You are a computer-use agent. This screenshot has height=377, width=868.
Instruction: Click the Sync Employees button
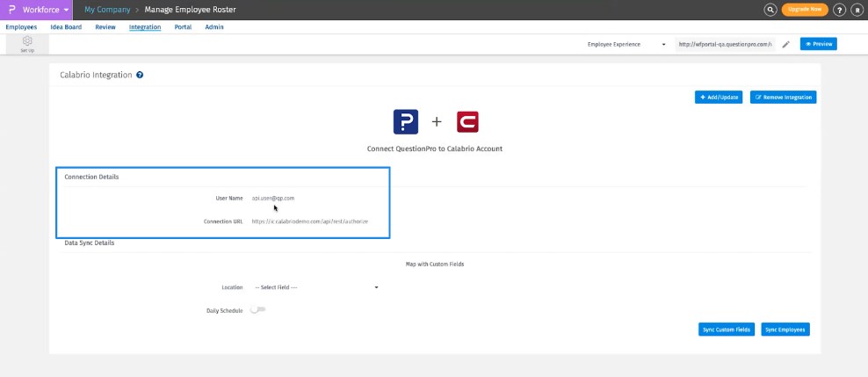coord(785,330)
